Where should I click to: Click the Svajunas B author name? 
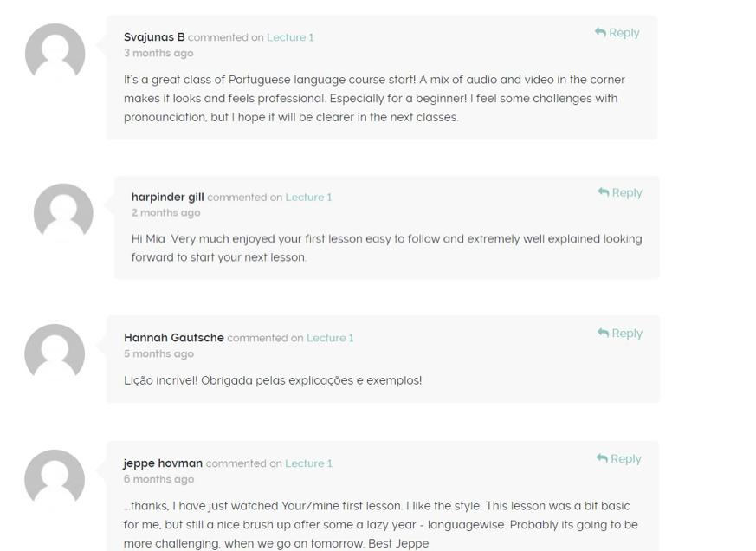[154, 37]
